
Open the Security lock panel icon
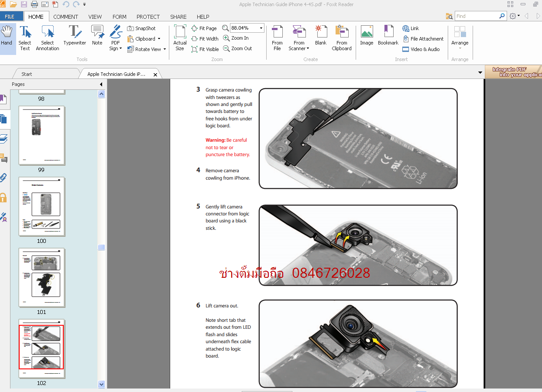pos(3,198)
